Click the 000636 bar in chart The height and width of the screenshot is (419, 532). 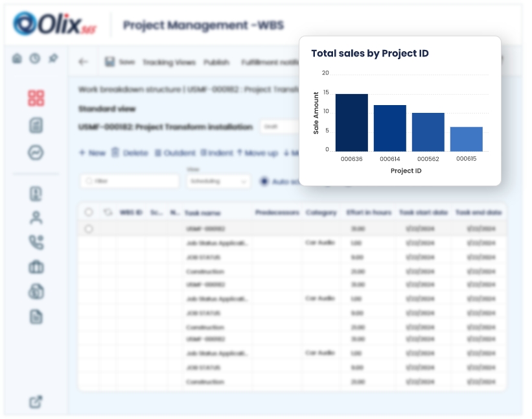[351, 123]
